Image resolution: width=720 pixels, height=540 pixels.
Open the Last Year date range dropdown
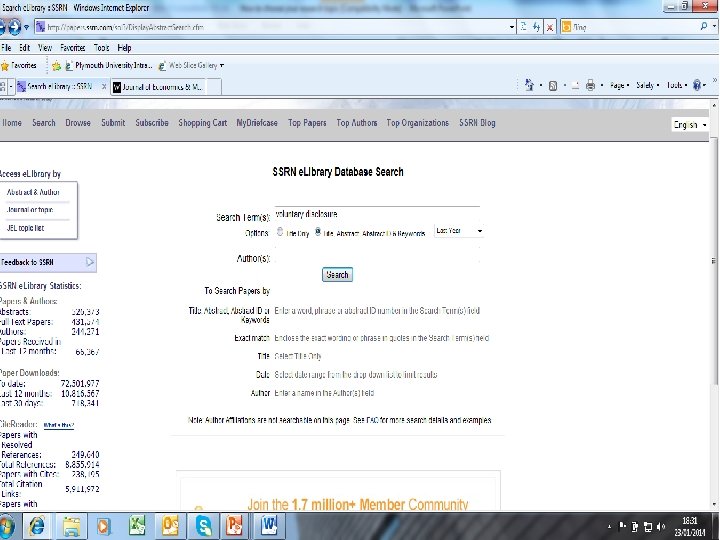tap(459, 231)
